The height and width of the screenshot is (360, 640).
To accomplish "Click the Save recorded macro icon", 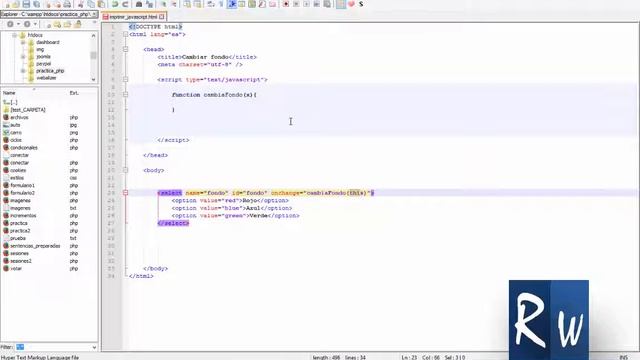I will (x=327, y=4).
